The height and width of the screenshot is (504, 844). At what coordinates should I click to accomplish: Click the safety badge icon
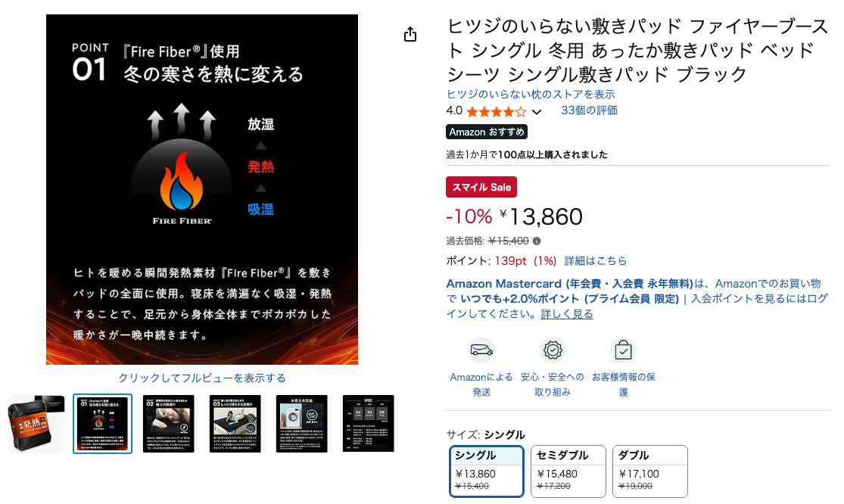click(x=553, y=350)
